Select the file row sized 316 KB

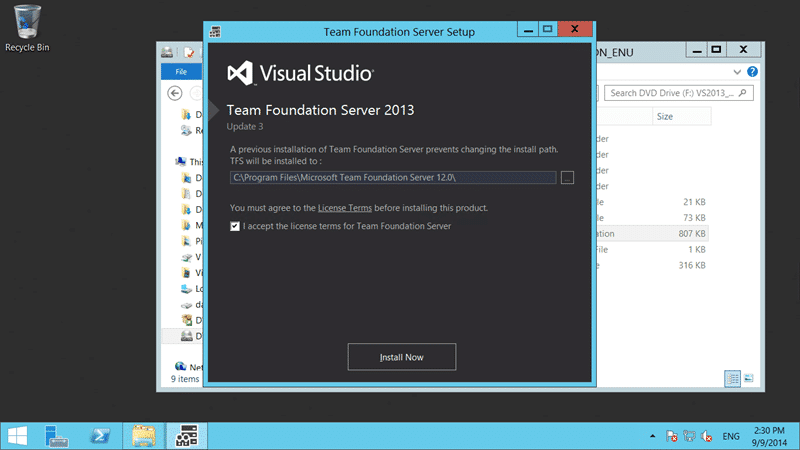pos(652,265)
